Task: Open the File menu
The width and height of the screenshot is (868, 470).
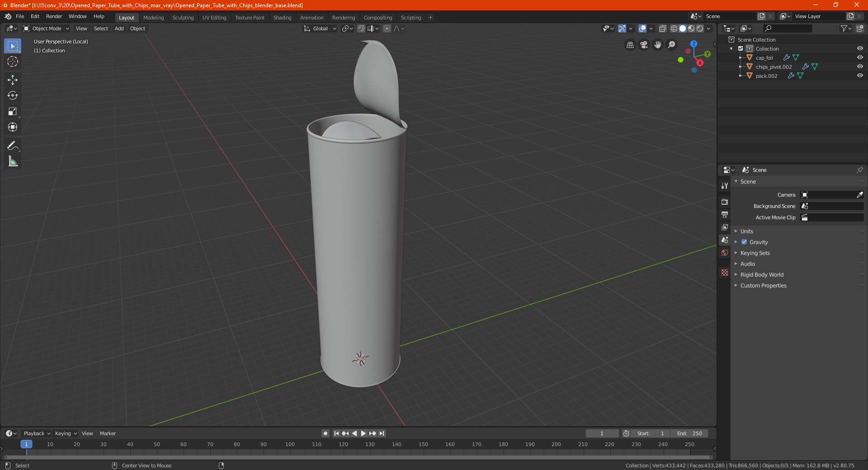Action: [x=20, y=16]
